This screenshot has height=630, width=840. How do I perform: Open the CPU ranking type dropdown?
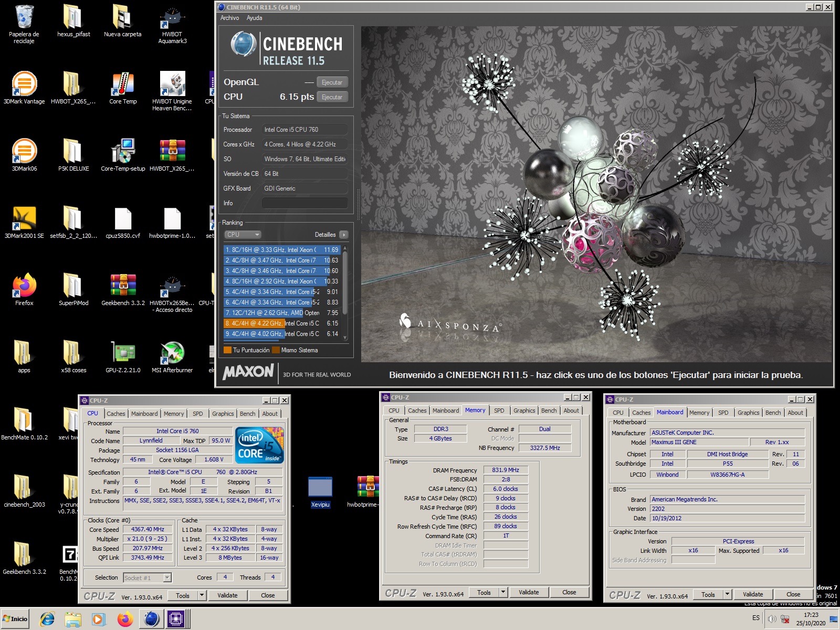(x=243, y=235)
